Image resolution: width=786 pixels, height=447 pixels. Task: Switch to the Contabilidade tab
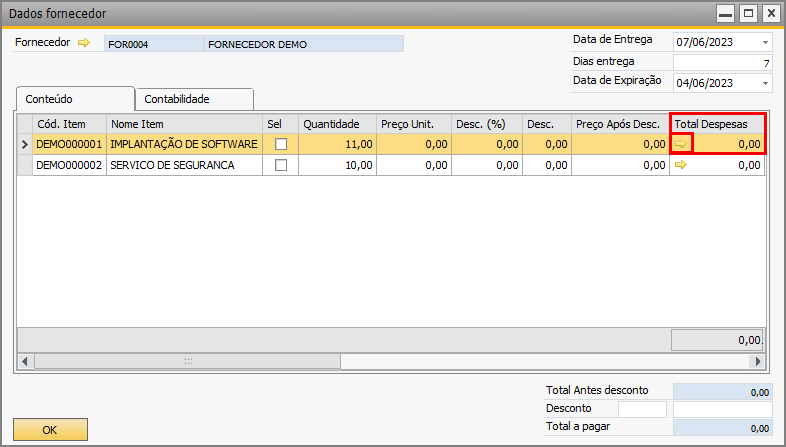coord(194,99)
